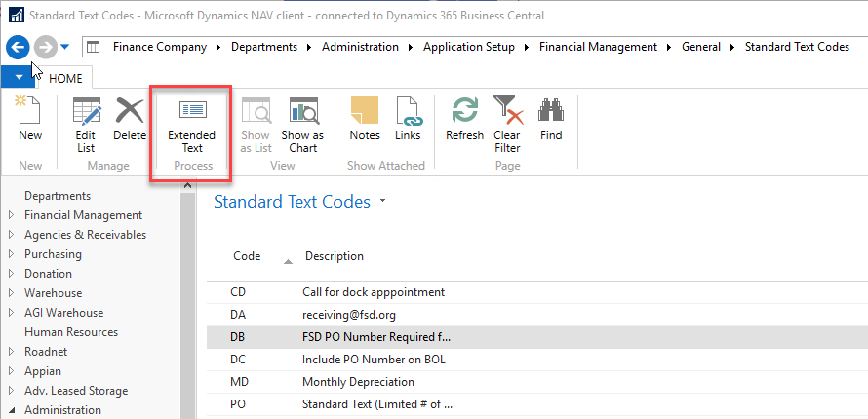This screenshot has height=419, width=868.
Task: Expand Adv. Leased Storage node
Action: (12, 391)
